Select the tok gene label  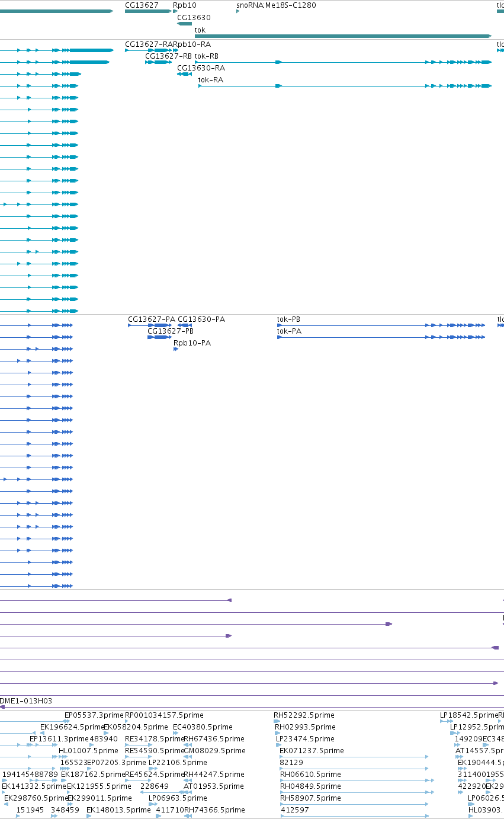pos(200,30)
